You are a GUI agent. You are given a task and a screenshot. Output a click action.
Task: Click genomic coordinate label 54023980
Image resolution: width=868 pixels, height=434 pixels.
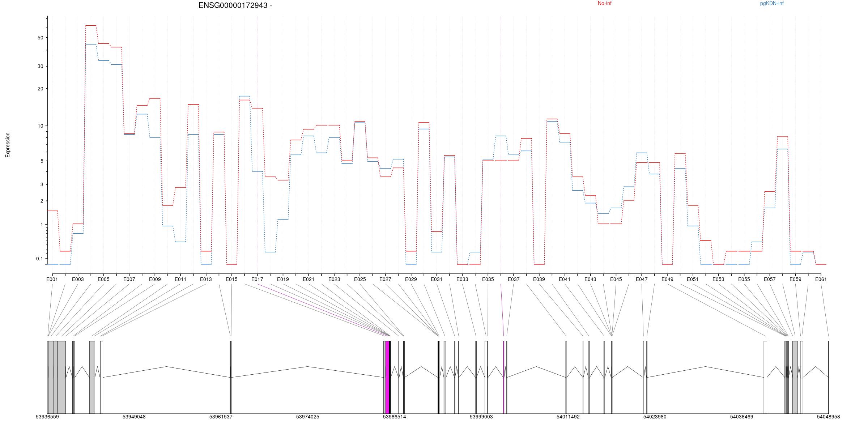click(x=655, y=417)
